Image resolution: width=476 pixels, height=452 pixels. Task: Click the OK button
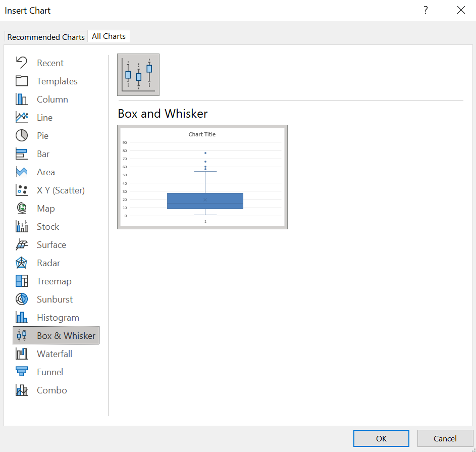pyautogui.click(x=381, y=438)
